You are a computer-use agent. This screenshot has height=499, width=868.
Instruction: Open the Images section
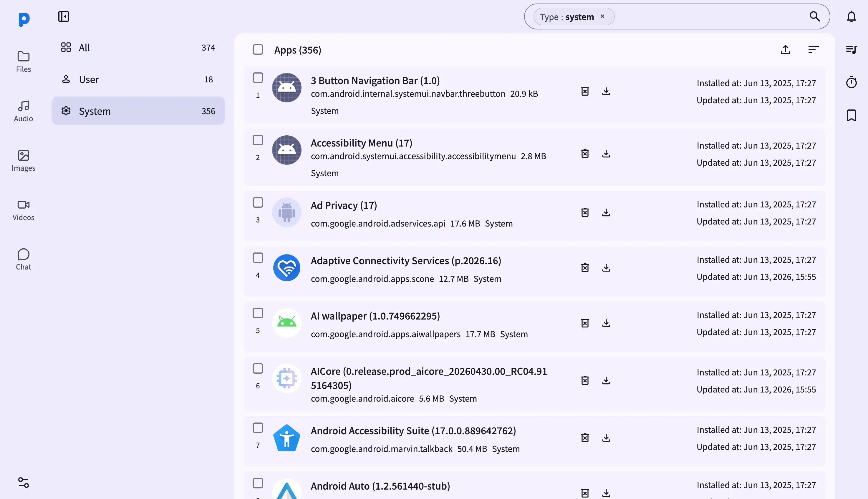(x=23, y=161)
